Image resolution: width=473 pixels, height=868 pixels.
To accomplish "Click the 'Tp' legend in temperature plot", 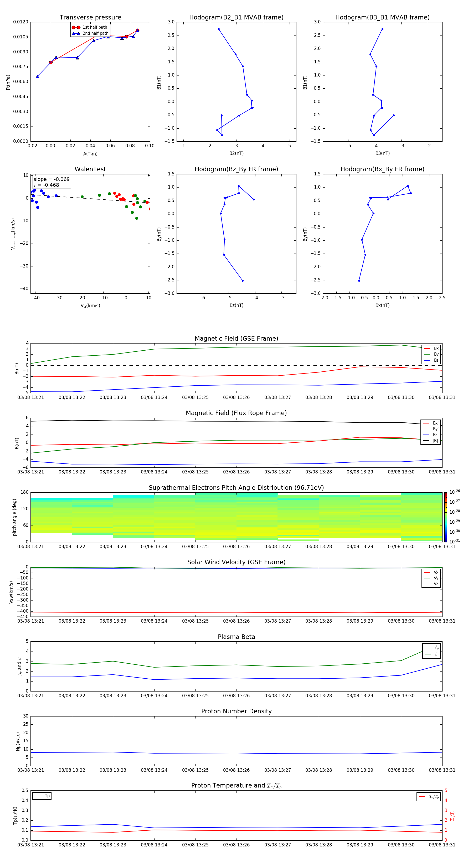I will [x=42, y=796].
